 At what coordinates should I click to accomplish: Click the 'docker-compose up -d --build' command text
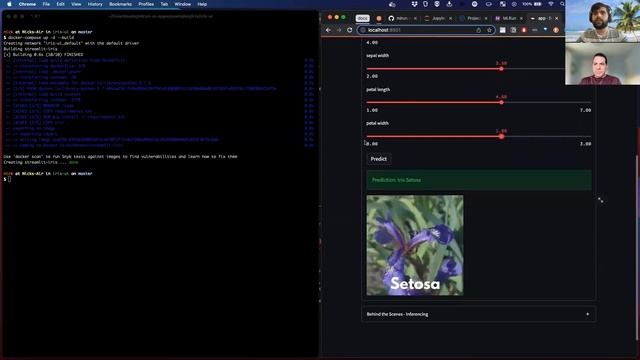(41, 38)
